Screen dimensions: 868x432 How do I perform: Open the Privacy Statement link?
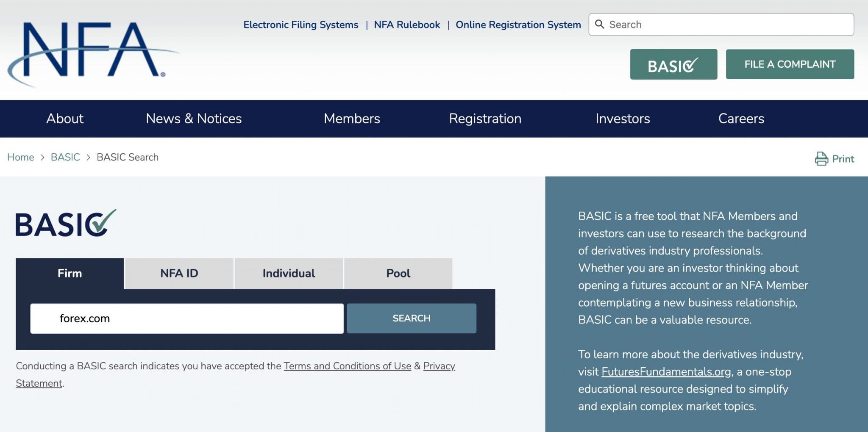pos(439,366)
